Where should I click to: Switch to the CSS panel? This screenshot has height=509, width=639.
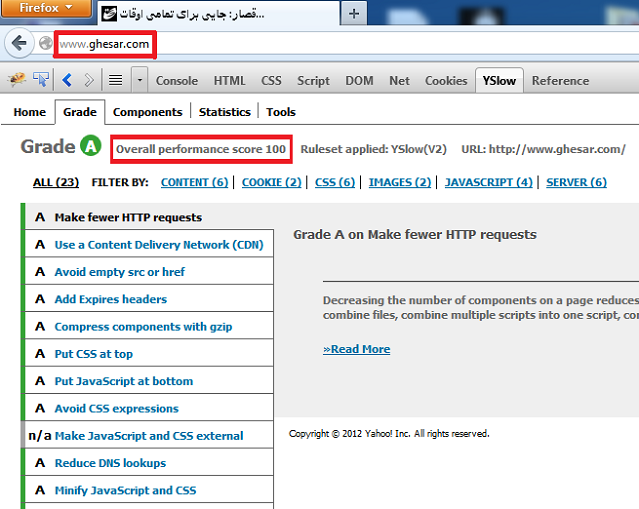tap(271, 81)
